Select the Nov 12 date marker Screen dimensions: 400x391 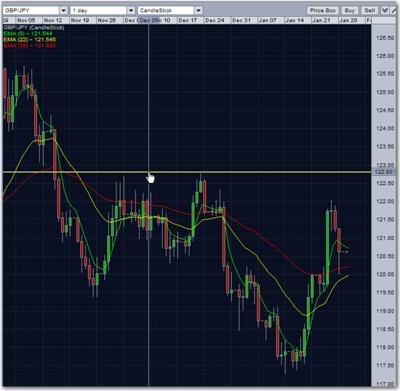tap(53, 20)
